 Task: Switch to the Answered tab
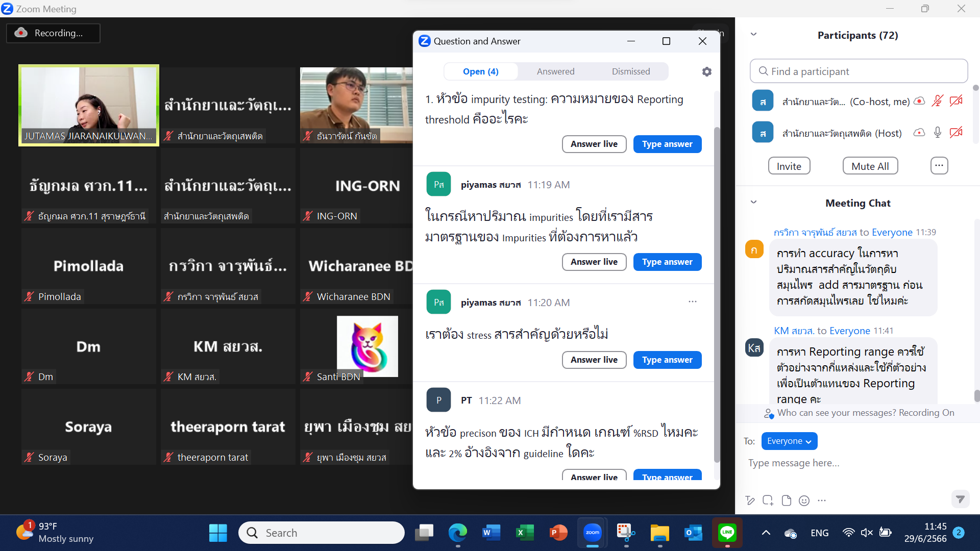click(555, 71)
